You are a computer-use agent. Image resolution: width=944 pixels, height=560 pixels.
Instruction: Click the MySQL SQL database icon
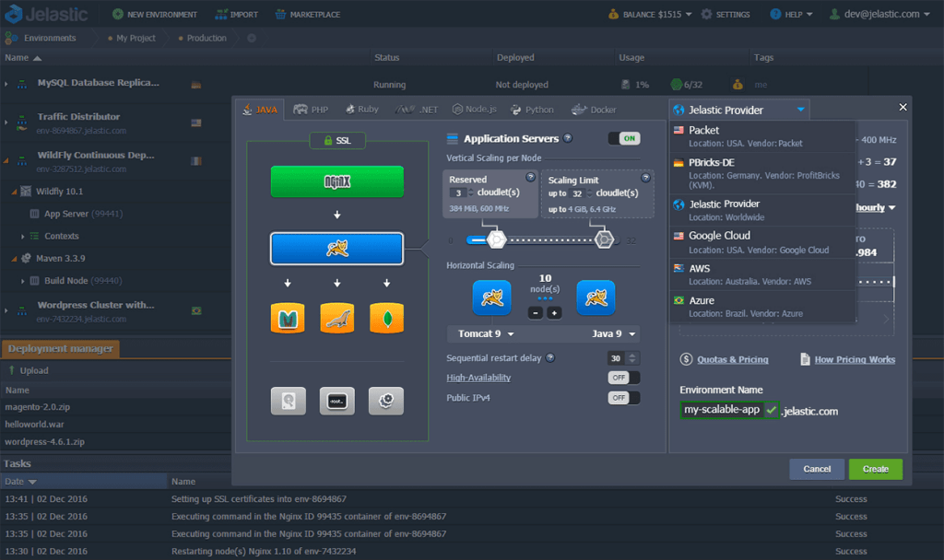tap(337, 318)
